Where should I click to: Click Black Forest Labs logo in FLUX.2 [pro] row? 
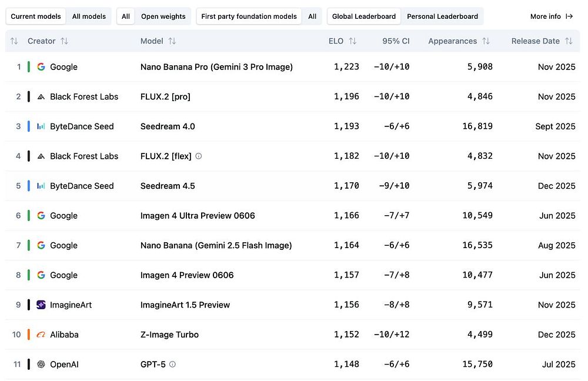pyautogui.click(x=41, y=97)
